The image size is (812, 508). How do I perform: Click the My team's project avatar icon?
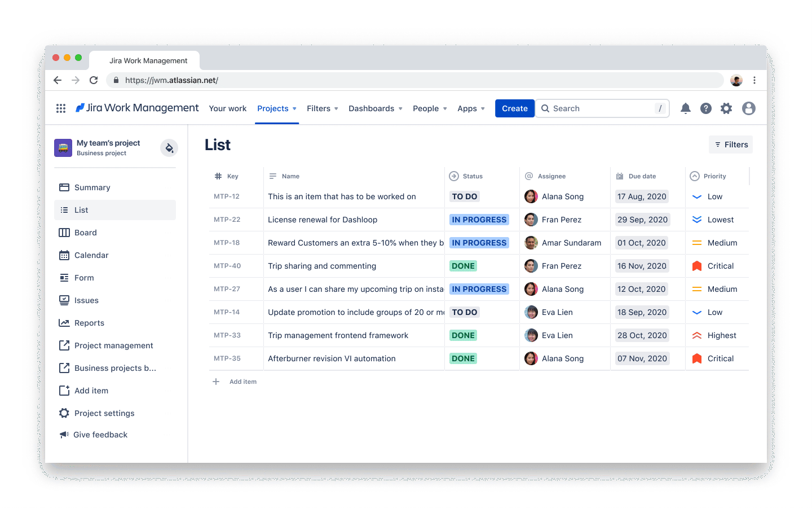[x=63, y=148]
